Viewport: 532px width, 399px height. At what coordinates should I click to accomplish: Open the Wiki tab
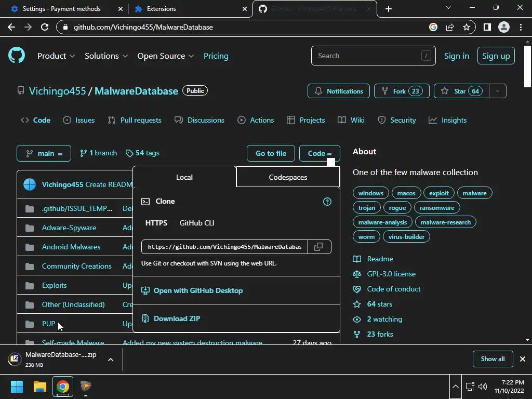click(351, 120)
